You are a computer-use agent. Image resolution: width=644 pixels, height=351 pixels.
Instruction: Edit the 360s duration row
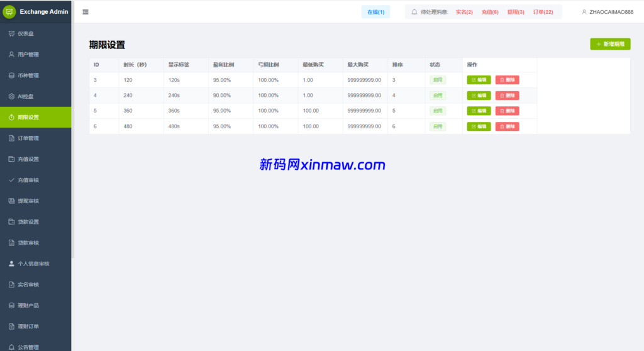pyautogui.click(x=479, y=111)
